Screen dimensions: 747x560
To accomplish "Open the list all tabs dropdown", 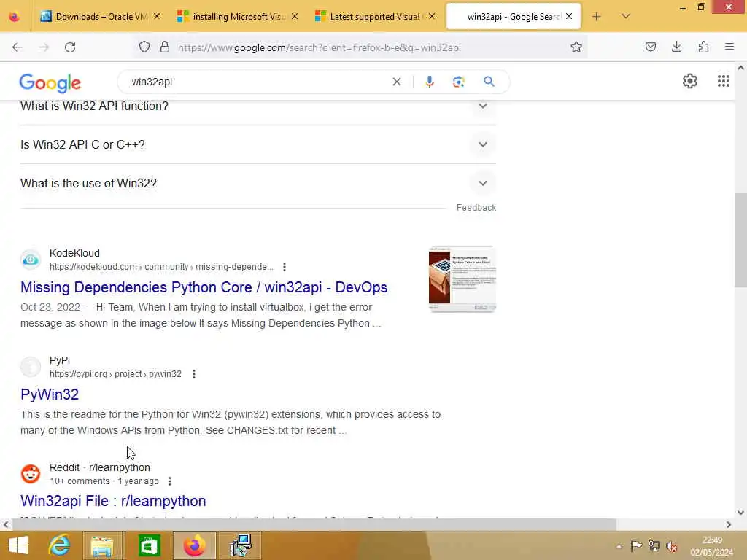I will 626,17.
